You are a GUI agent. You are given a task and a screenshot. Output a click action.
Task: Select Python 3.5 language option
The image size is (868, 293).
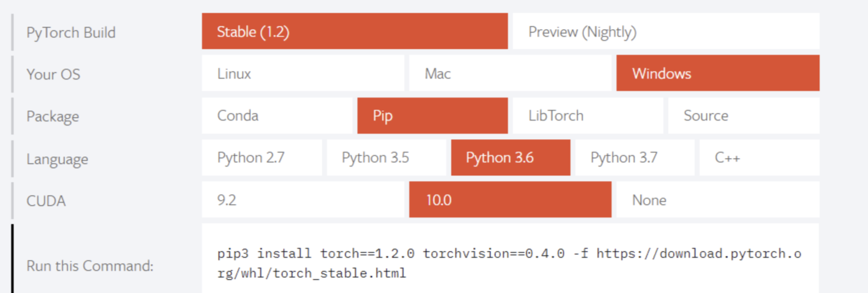click(x=386, y=158)
